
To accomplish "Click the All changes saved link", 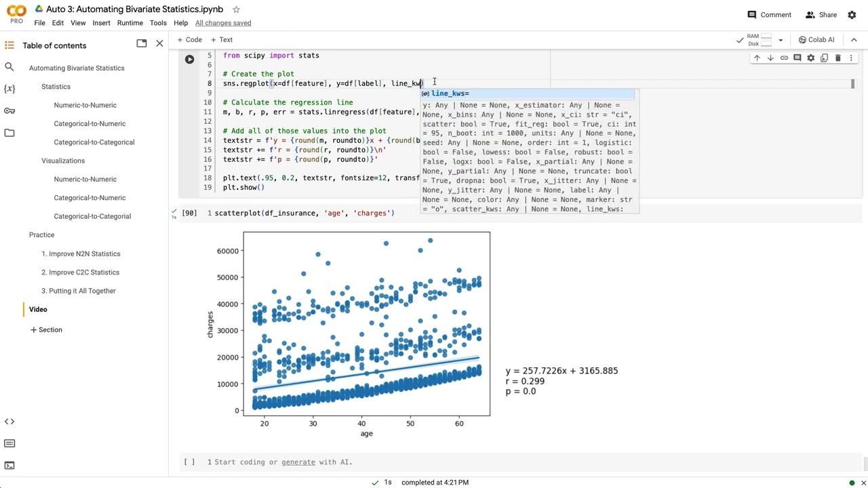I will (223, 23).
